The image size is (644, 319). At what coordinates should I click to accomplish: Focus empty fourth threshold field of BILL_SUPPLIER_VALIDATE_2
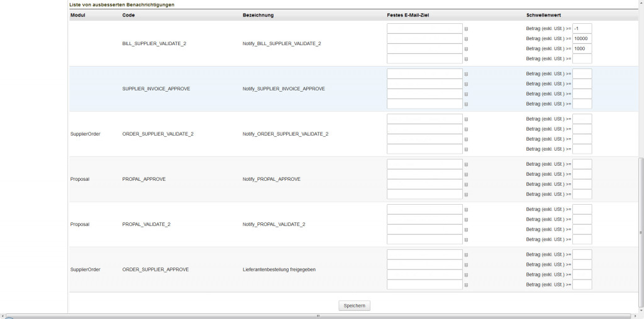click(x=582, y=58)
